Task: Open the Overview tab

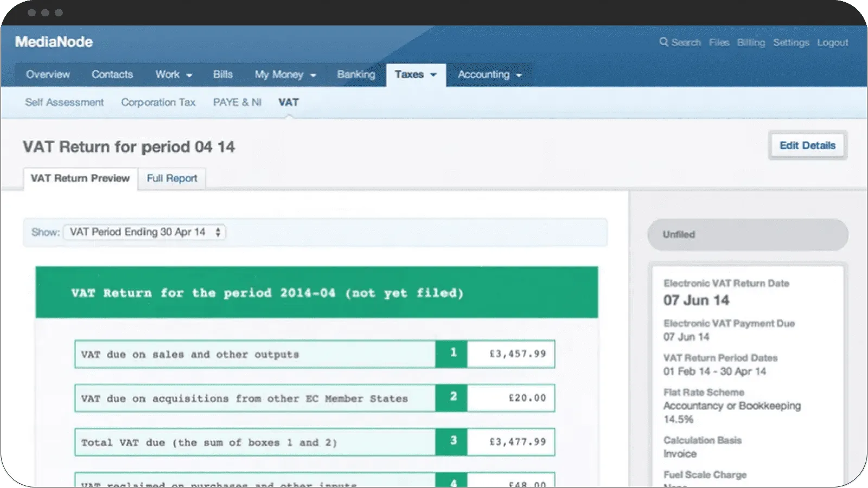Action: point(48,74)
